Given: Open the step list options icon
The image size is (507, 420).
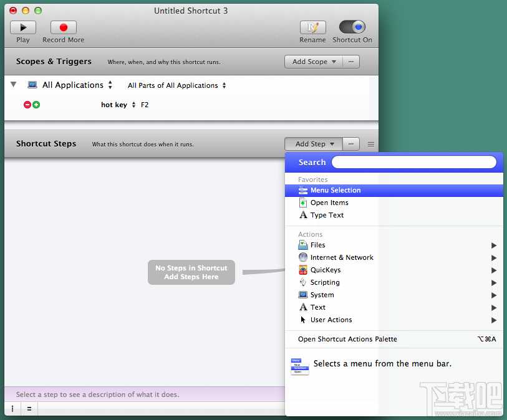Looking at the screenshot, I should click(371, 145).
